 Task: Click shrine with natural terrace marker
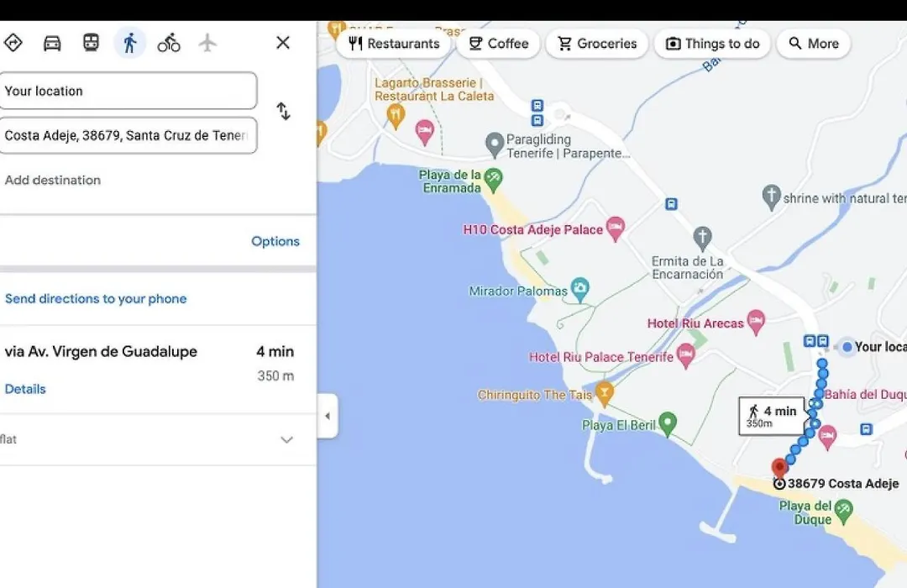point(771,197)
